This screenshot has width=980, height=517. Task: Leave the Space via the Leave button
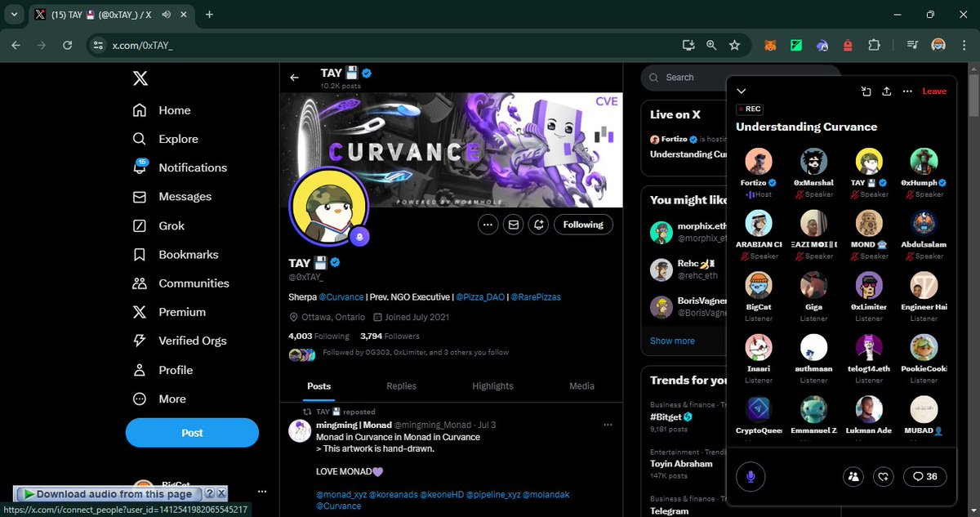point(934,91)
